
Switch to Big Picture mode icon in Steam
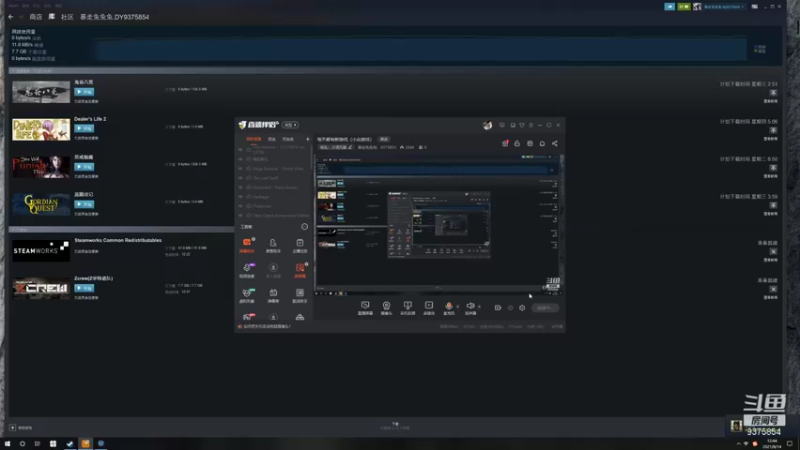coord(755,7)
